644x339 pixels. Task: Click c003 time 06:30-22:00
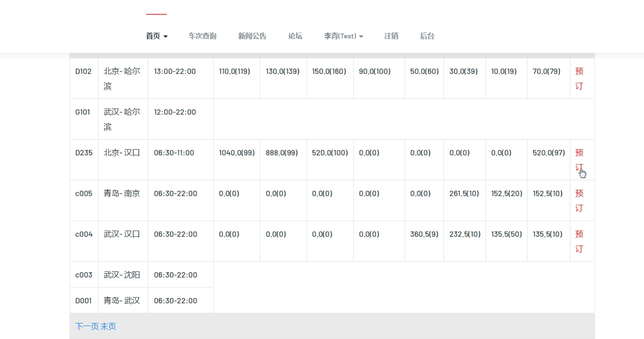click(175, 275)
